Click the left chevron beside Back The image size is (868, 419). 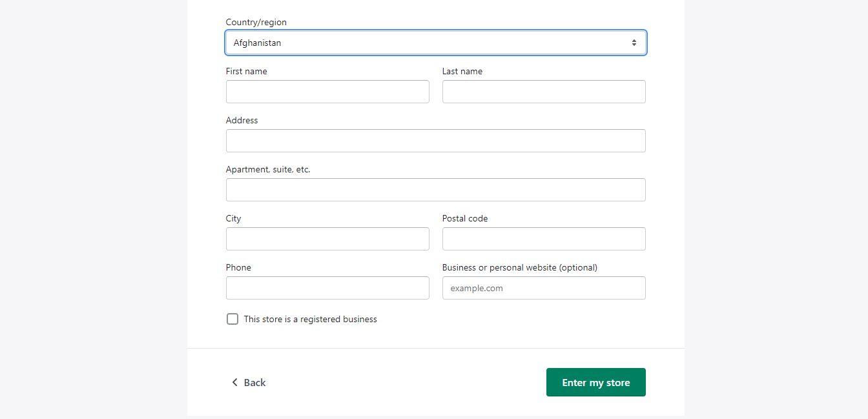(234, 382)
